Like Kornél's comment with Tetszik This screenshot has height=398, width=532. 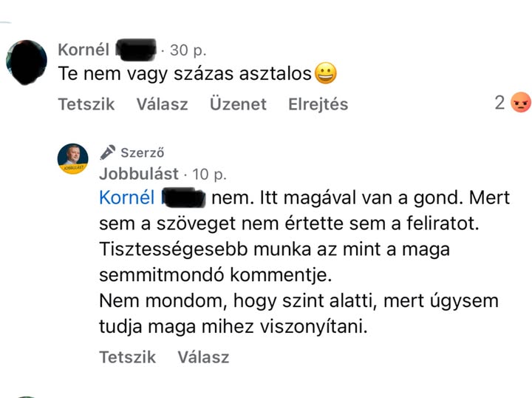tap(86, 104)
